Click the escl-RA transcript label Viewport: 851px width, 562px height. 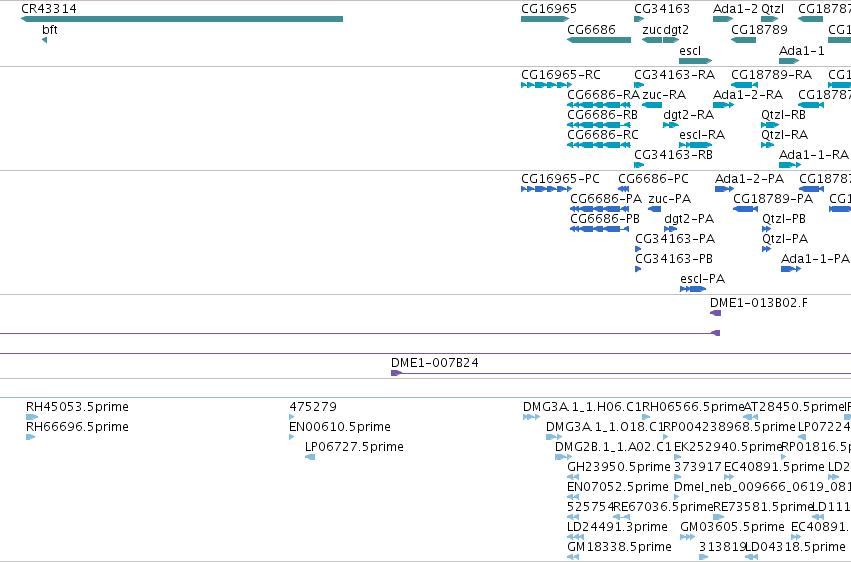pyautogui.click(x=702, y=135)
